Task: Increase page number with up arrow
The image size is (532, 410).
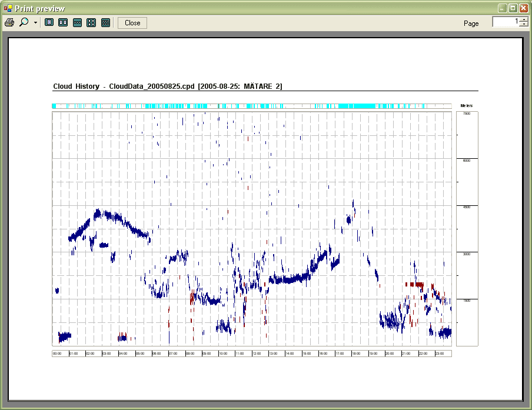Action: tap(524, 19)
